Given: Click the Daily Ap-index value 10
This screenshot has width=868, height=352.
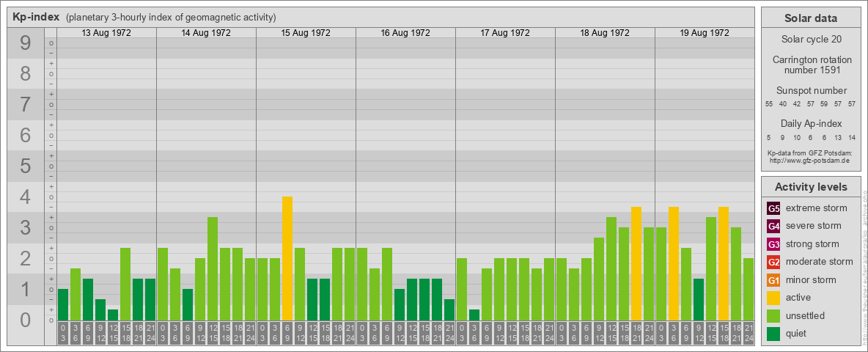Looking at the screenshot, I should [797, 137].
